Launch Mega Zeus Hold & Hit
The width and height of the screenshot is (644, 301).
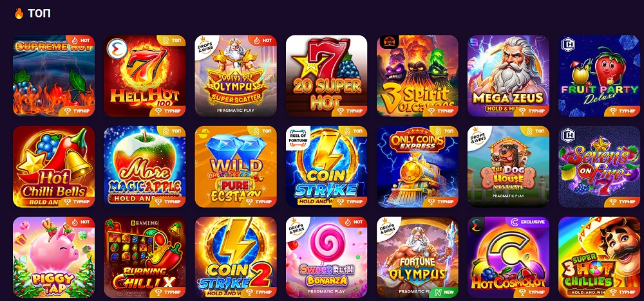click(x=509, y=76)
